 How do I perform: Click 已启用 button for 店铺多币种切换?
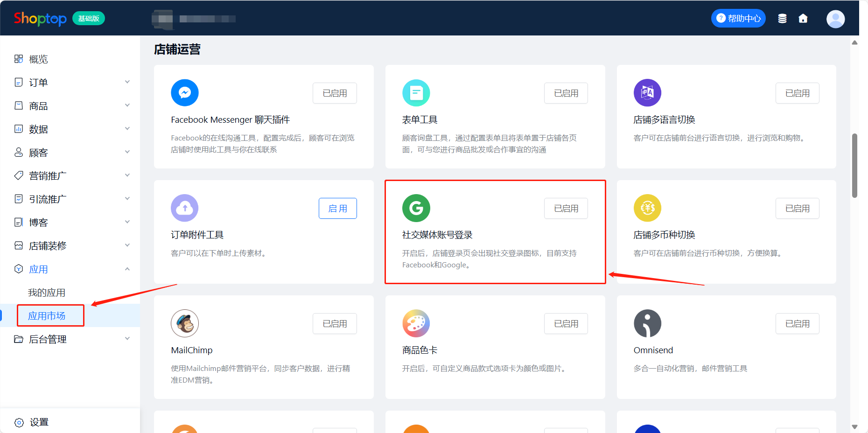(x=798, y=209)
